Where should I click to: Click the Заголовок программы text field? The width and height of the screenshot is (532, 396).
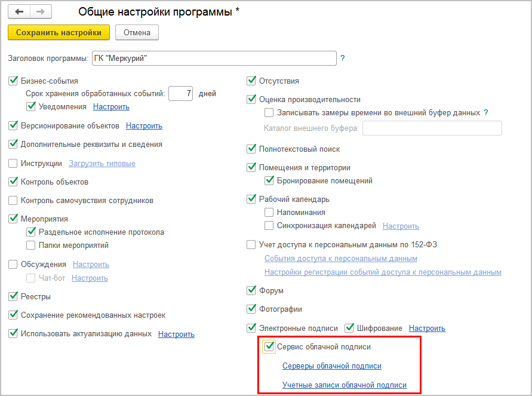point(214,59)
